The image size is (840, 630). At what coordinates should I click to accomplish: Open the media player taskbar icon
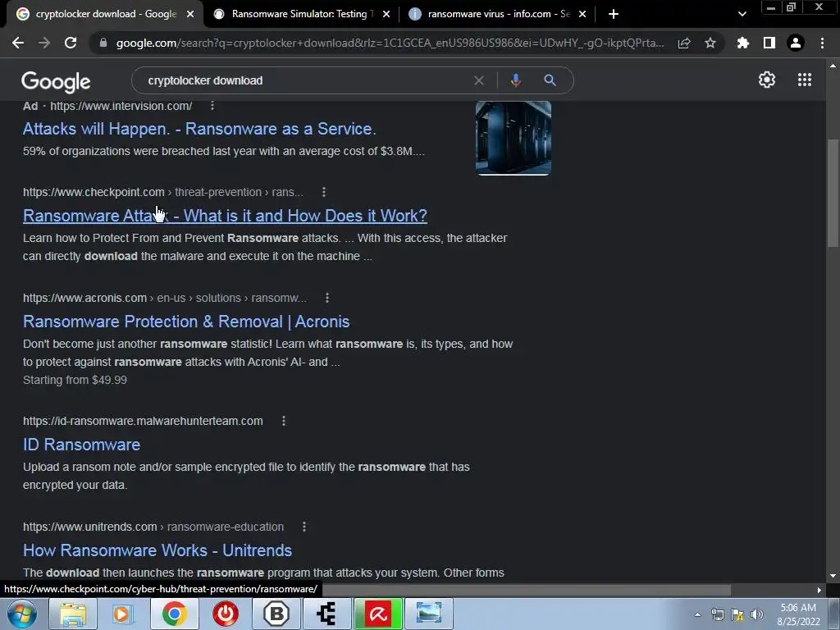click(x=122, y=614)
